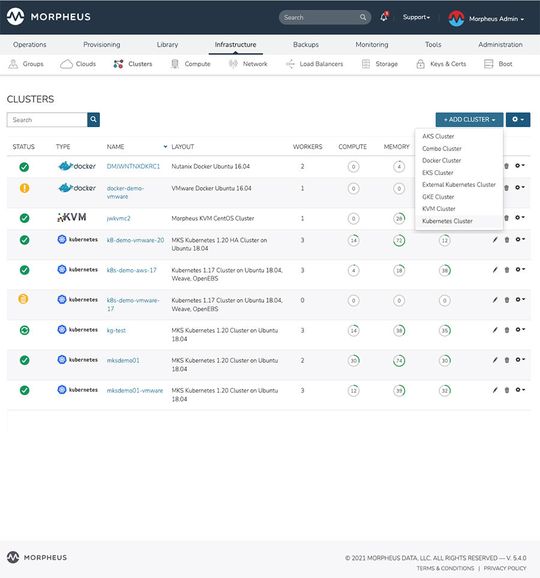This screenshot has width=540, height=578.
Task: Open actions gear for kg-test row
Action: pyautogui.click(x=520, y=330)
